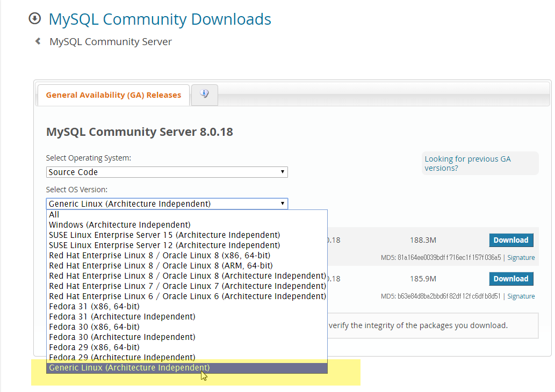Click the back chevron beside MySQL Community Server
The width and height of the screenshot is (555, 392).
coord(38,41)
